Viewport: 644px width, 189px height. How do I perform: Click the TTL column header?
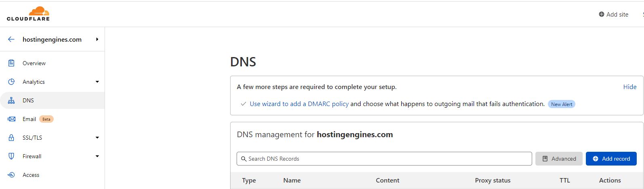pyautogui.click(x=565, y=181)
